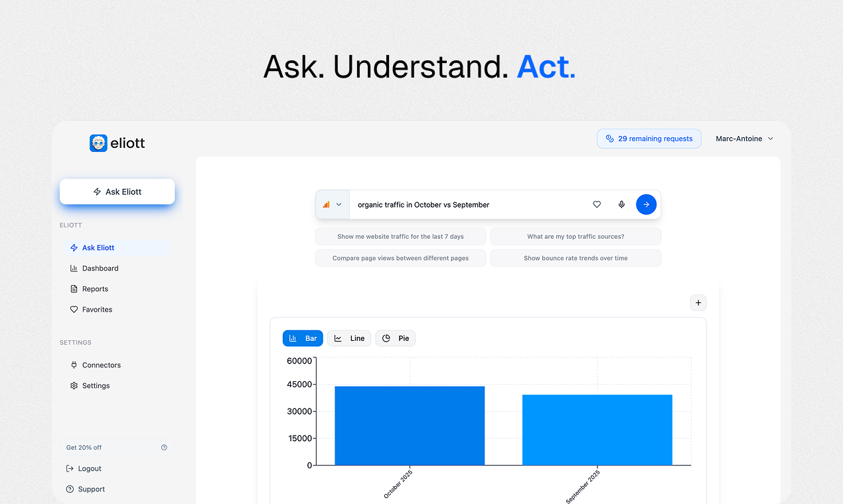The width and height of the screenshot is (843, 504).
Task: Click the suggestion about top traffic sources
Action: [x=575, y=236]
